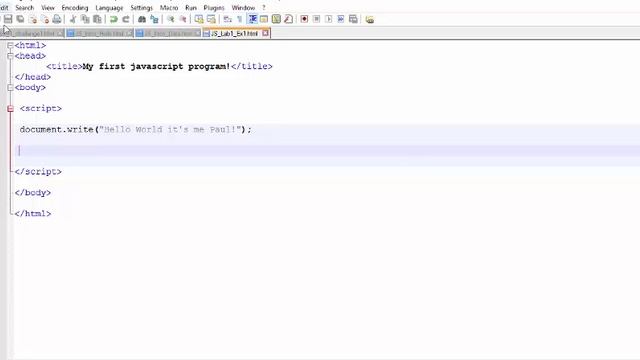Open the Replace toolbar icon
This screenshot has width=640, height=360.
(x=154, y=19)
